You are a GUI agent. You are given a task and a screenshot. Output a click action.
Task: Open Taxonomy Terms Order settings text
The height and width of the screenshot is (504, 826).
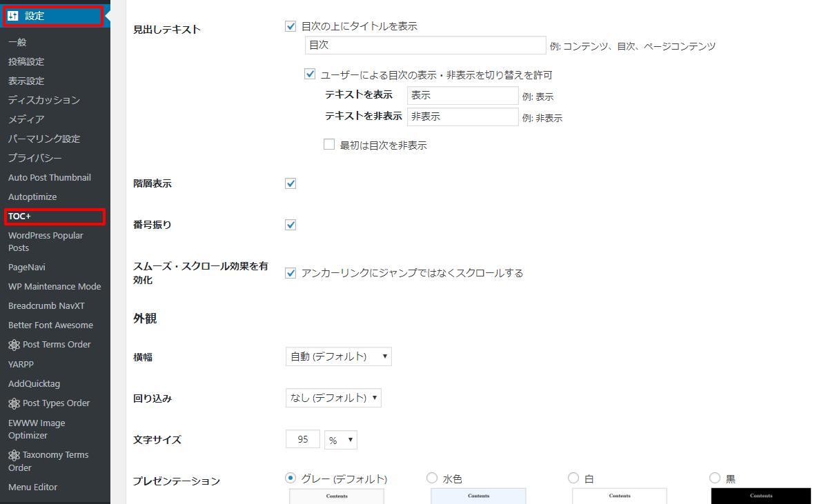(x=48, y=461)
